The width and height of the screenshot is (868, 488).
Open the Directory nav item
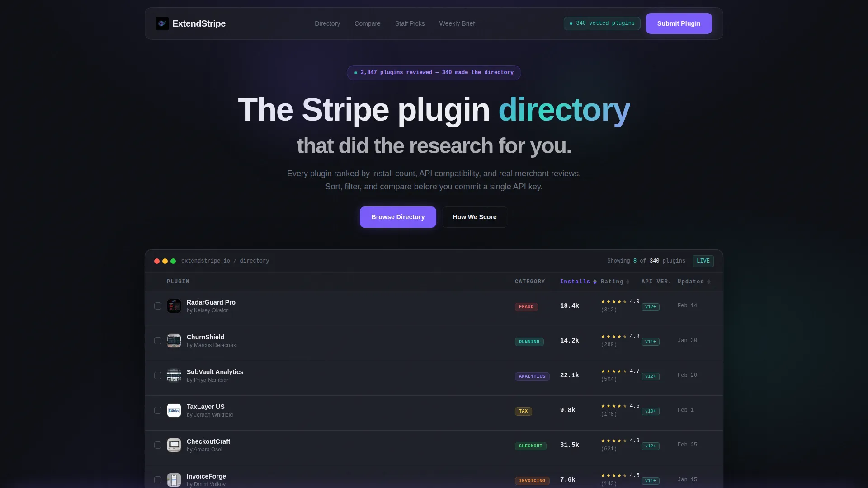point(327,23)
